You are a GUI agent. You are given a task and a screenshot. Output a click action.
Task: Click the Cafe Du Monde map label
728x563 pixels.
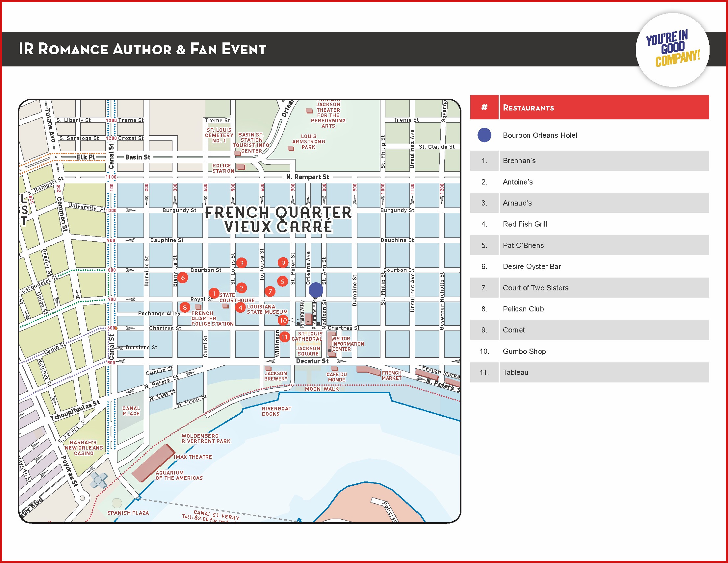(336, 377)
